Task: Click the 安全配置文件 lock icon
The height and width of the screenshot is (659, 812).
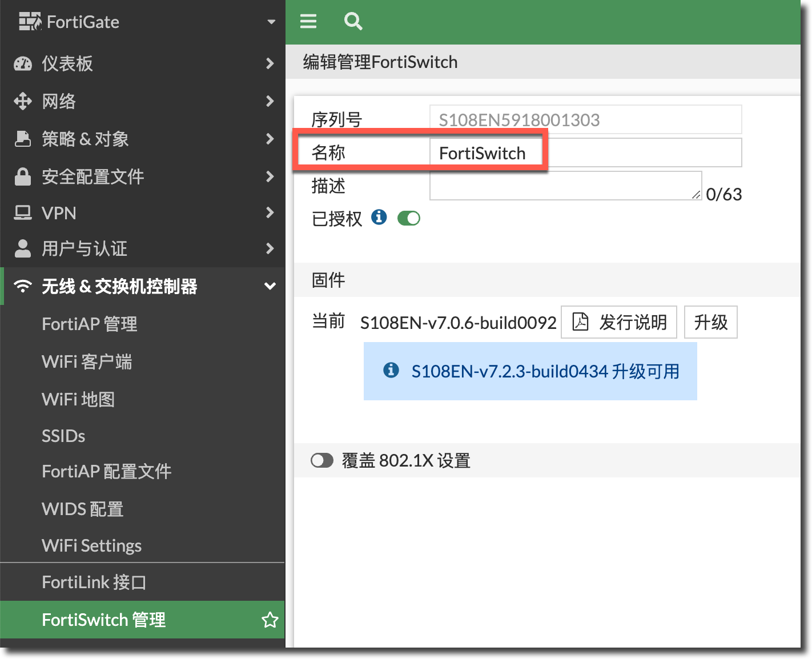Action: coord(23,176)
